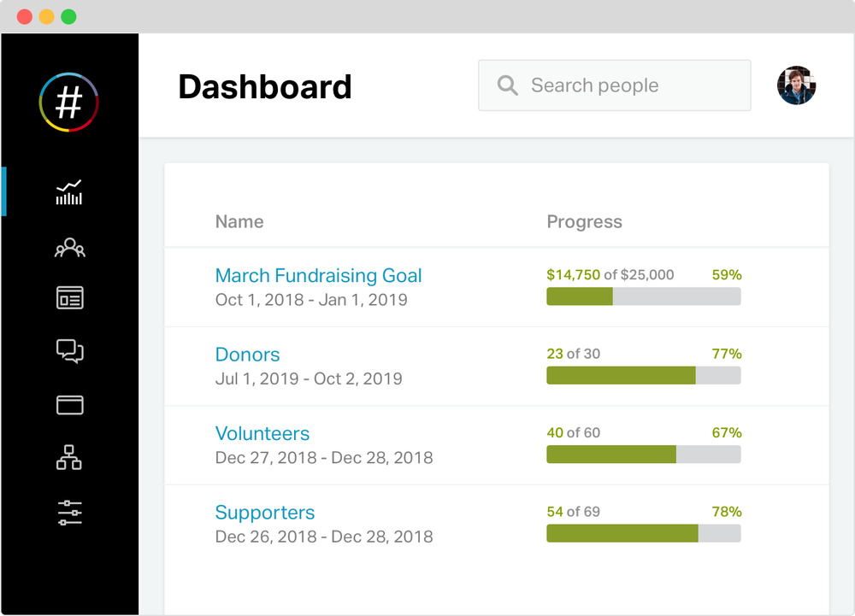Sort by the Name column header
The image size is (855, 616).
click(x=239, y=221)
